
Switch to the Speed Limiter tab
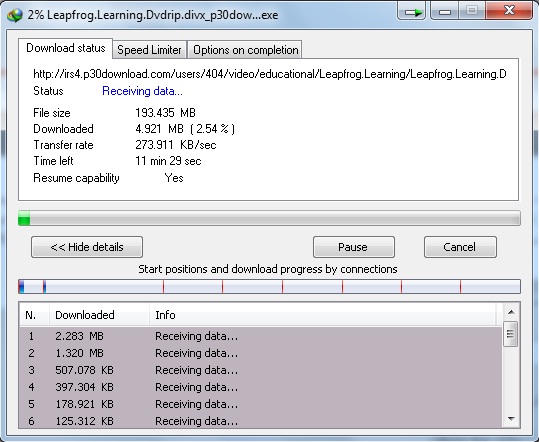pyautogui.click(x=149, y=50)
